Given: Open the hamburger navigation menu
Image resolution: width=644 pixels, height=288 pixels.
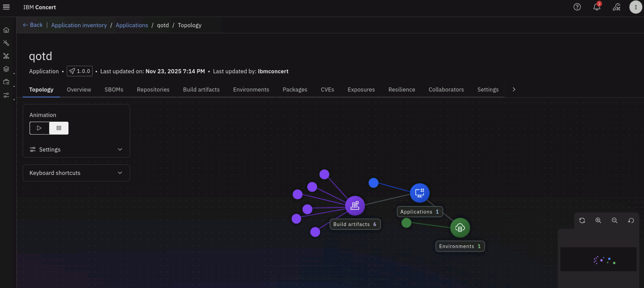Looking at the screenshot, I should click(x=6, y=7).
